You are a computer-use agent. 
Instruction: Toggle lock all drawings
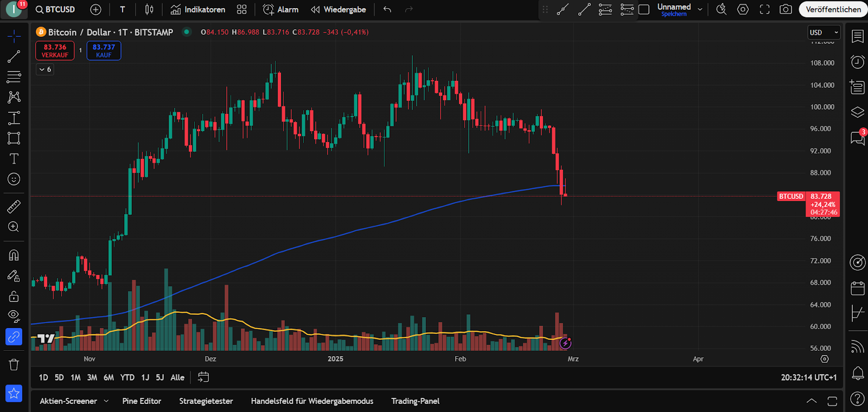[14, 296]
